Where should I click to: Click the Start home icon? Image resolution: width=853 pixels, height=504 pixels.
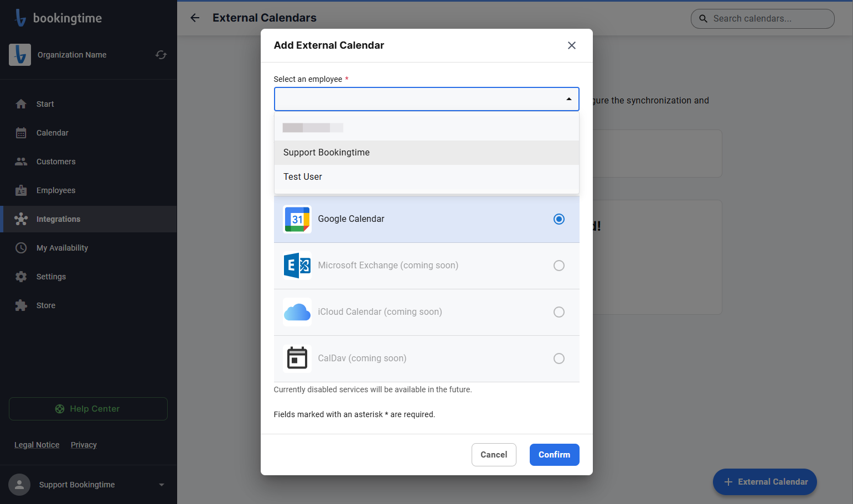(21, 104)
